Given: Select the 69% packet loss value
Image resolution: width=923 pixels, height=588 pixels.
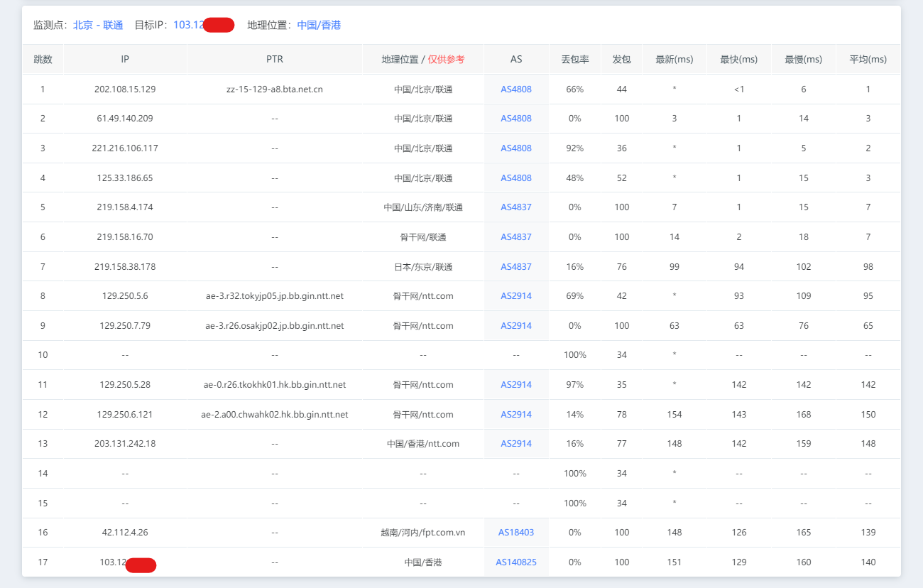Looking at the screenshot, I should pos(575,296).
